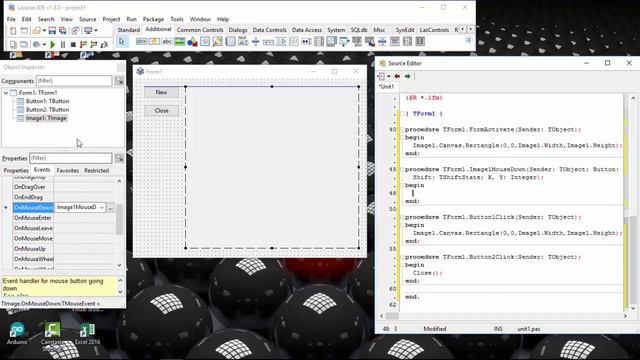The image size is (640, 360).
Task: Pick the TShape component icon
Action: (x=192, y=42)
